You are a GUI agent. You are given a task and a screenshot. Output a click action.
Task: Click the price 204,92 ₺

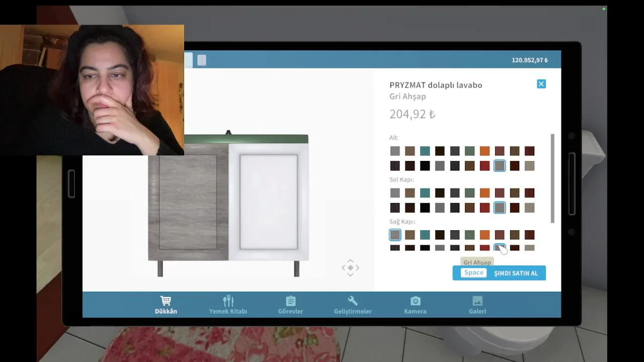(412, 114)
